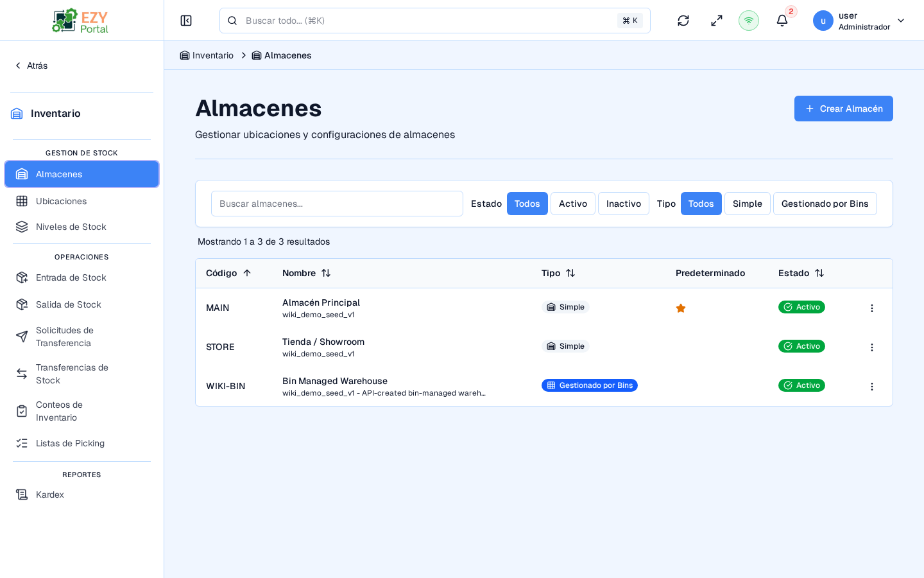The image size is (924, 578).
Task: Click Inventario breadcrumb link
Action: click(x=207, y=55)
